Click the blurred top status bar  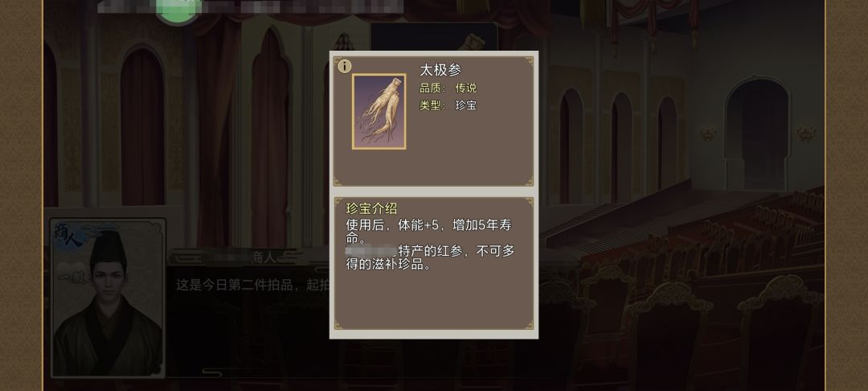point(250,6)
